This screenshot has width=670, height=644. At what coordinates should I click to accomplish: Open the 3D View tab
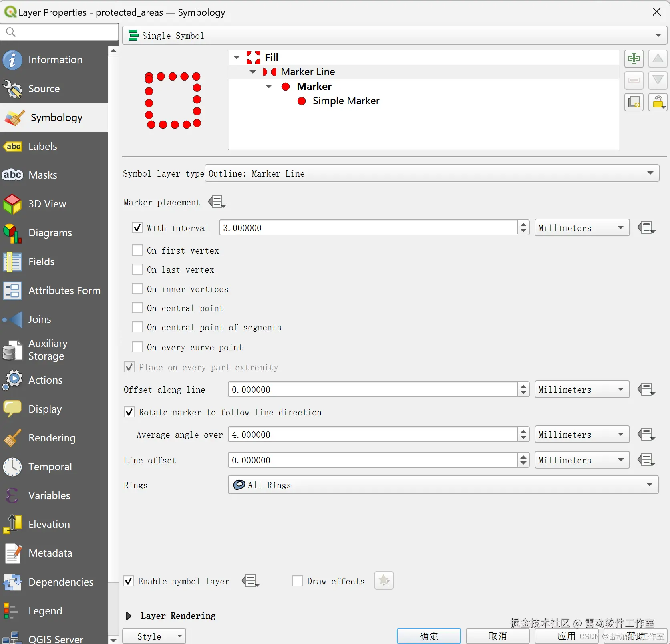click(54, 204)
